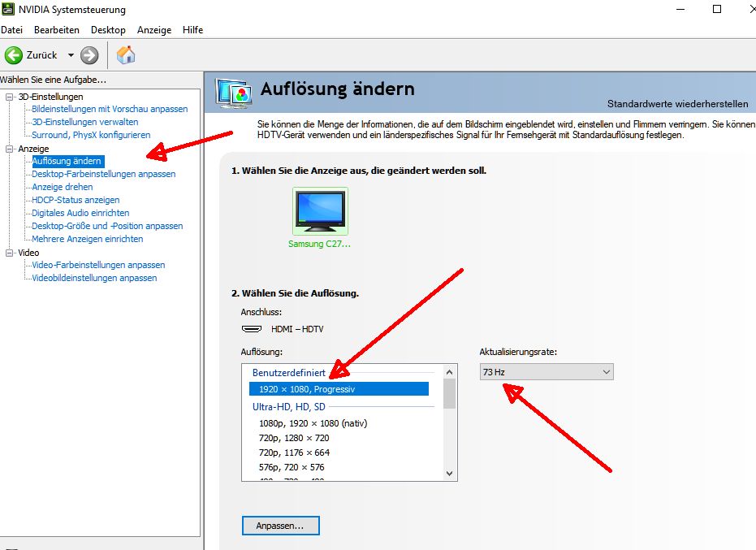The width and height of the screenshot is (756, 550).
Task: Click the green Zurück back arrow
Action: tap(14, 55)
